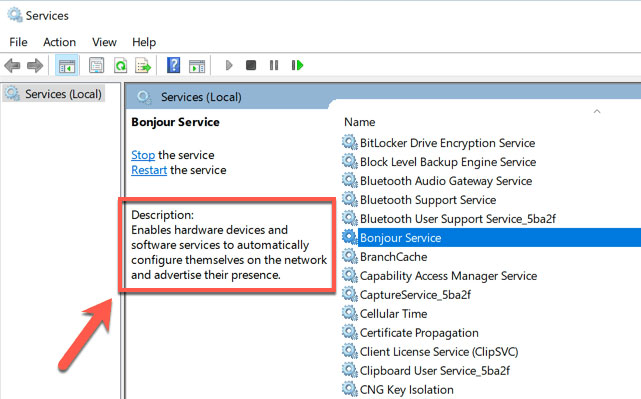
Task: Toggle Show/Hide Console Tree toolbar icon
Action: point(67,65)
